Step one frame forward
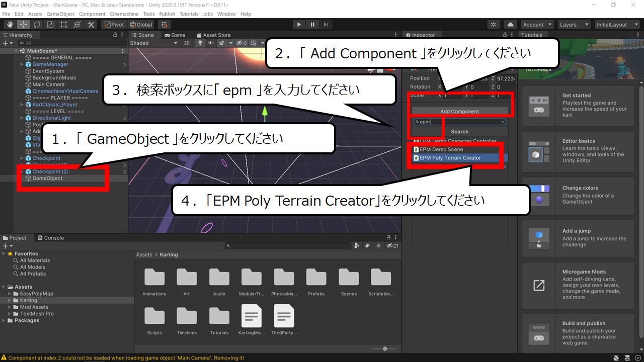The width and height of the screenshot is (644, 362). 326,24
